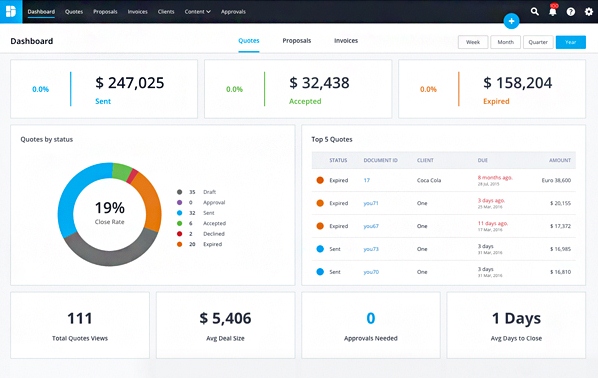This screenshot has width=598, height=378.
Task: Click the $ 17,372 amount
Action: point(560,226)
